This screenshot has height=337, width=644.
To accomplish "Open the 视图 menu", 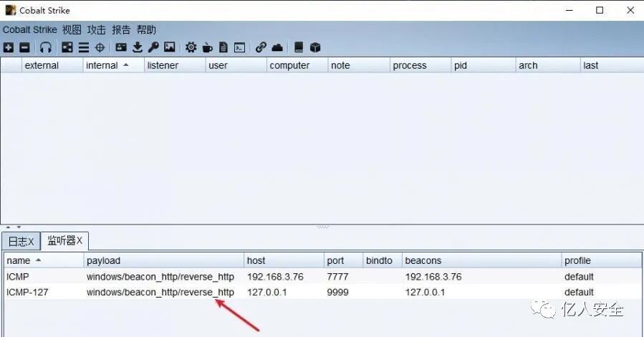I will 72,29.
